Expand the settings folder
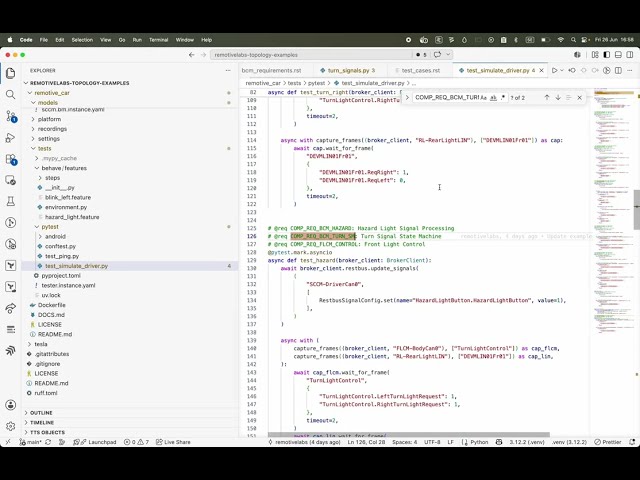 [49, 139]
